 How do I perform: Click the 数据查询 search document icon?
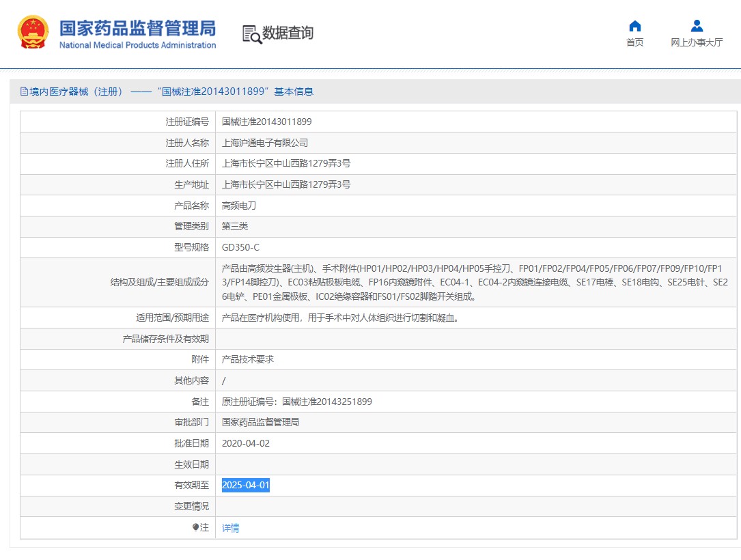tap(252, 35)
